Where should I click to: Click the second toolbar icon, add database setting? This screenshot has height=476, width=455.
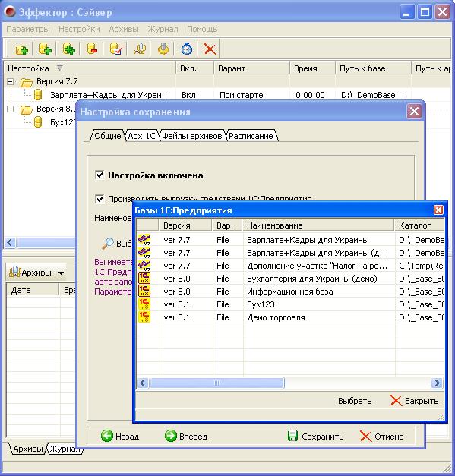click(x=46, y=49)
